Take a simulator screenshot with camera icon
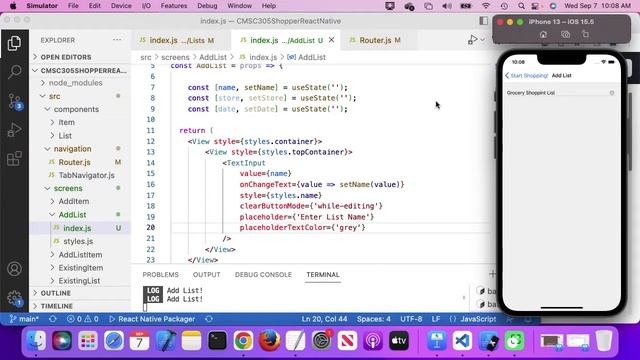 coord(565,35)
